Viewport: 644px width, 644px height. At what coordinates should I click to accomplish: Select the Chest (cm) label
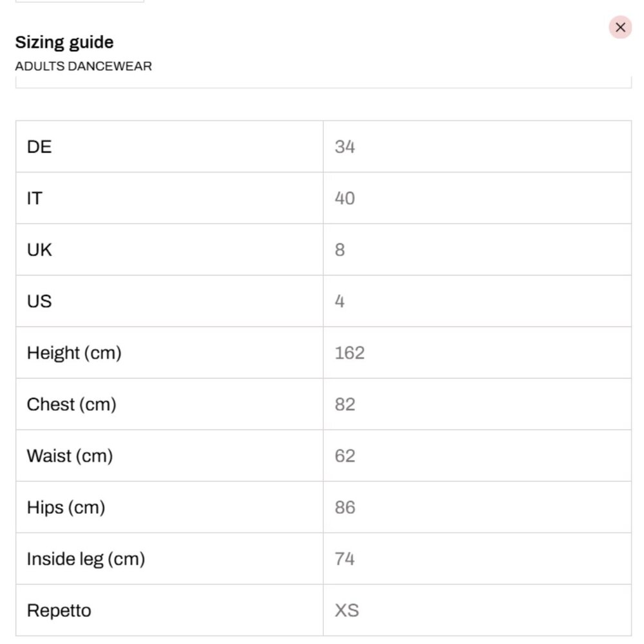[71, 404]
